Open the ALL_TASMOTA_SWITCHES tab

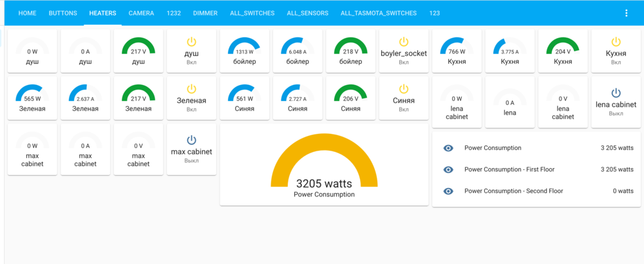[378, 13]
